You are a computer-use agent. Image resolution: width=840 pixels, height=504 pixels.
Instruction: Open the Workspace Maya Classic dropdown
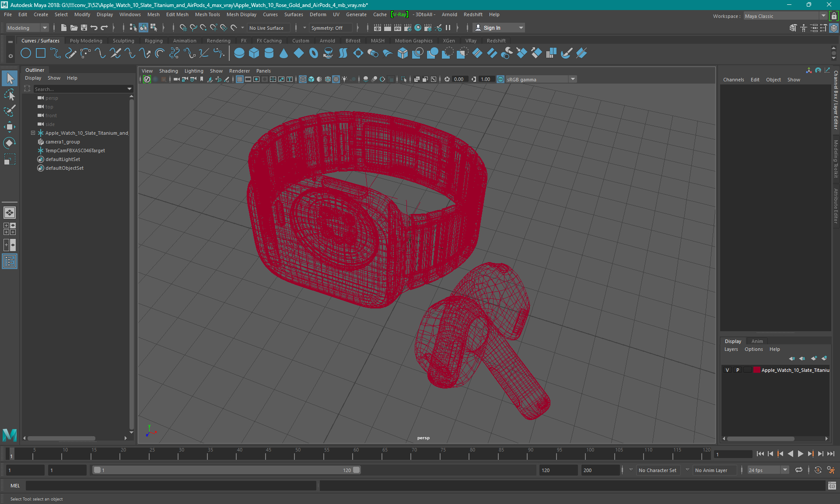(x=785, y=16)
